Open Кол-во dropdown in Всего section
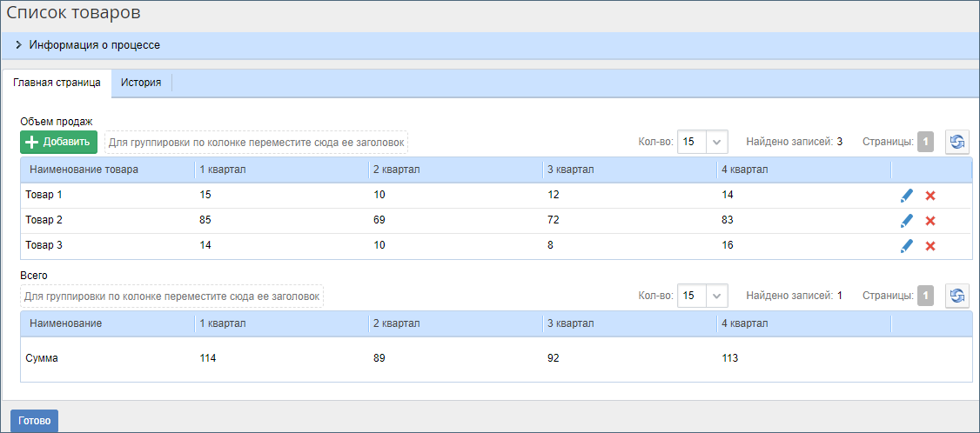This screenshot has height=433, width=980. tap(716, 296)
